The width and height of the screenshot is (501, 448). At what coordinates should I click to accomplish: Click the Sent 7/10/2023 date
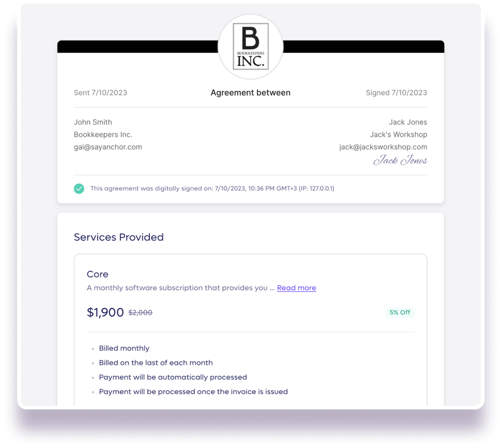point(101,93)
